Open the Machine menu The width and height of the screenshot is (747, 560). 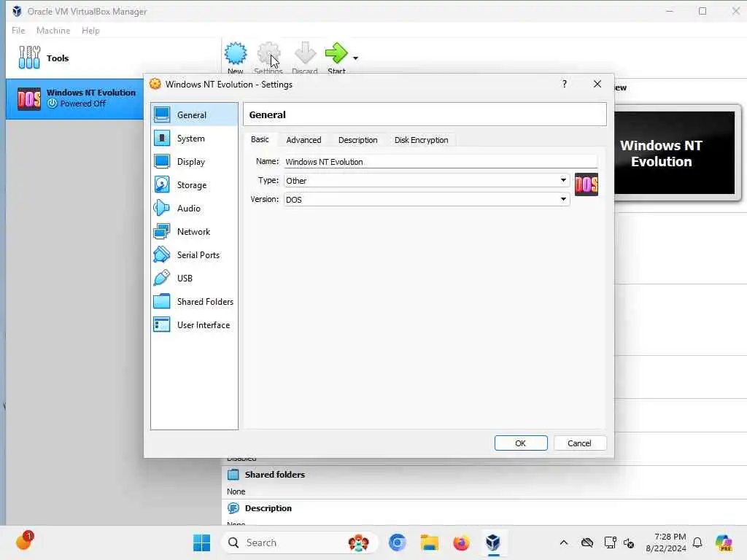coord(53,31)
